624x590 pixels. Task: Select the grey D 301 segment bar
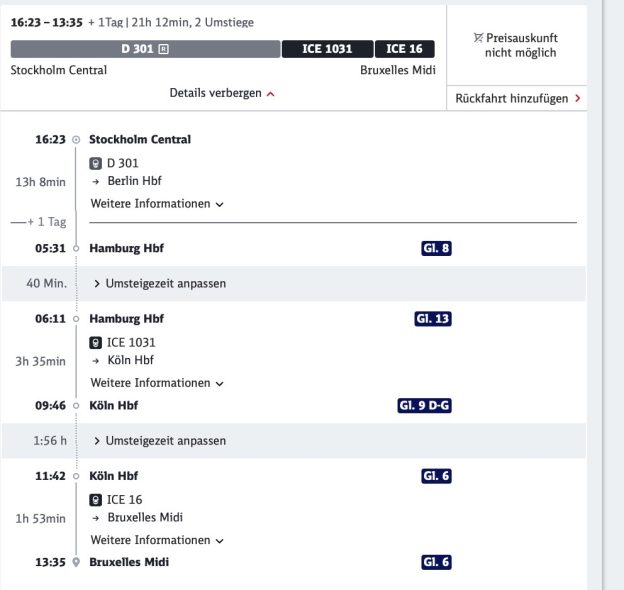[145, 49]
